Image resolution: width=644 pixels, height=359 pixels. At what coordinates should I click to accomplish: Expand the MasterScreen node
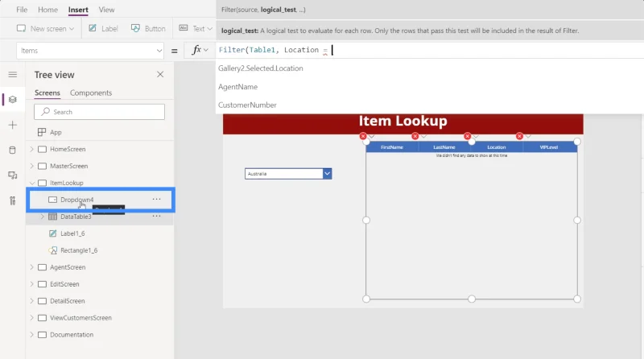pyautogui.click(x=32, y=166)
